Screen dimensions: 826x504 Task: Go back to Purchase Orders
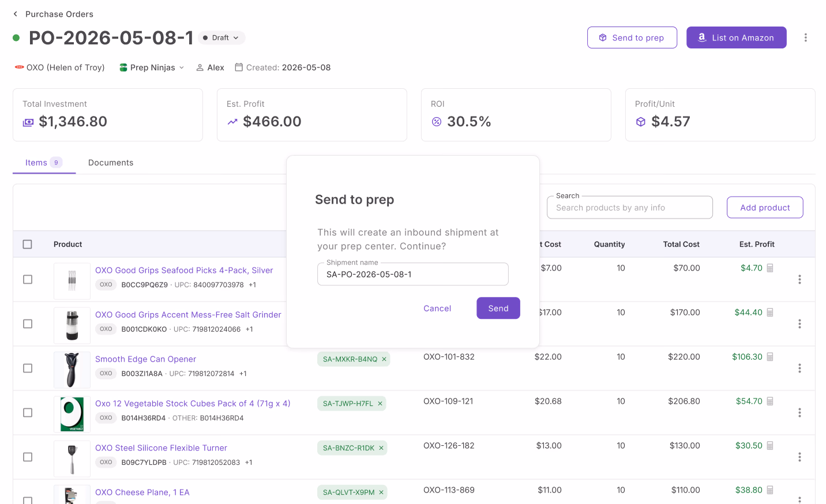coord(53,14)
